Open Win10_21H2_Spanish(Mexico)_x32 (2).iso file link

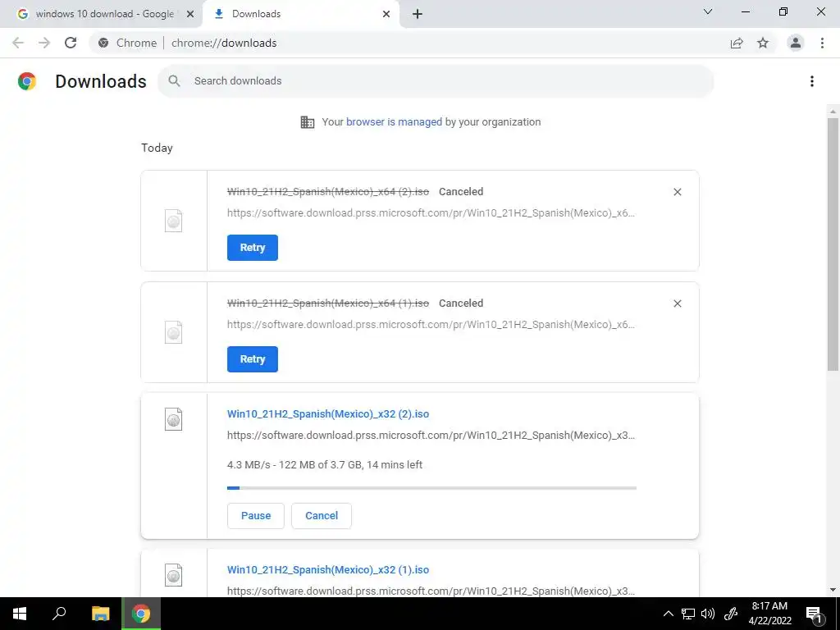click(x=328, y=414)
